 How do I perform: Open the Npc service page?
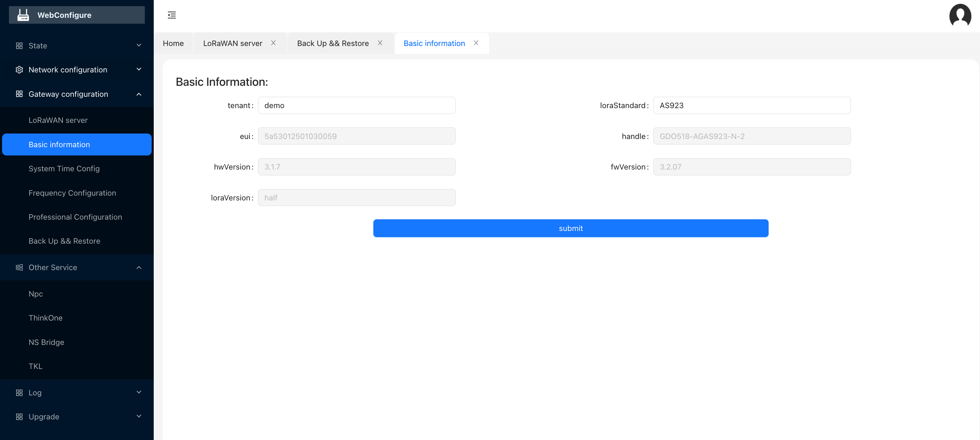pos(77,294)
